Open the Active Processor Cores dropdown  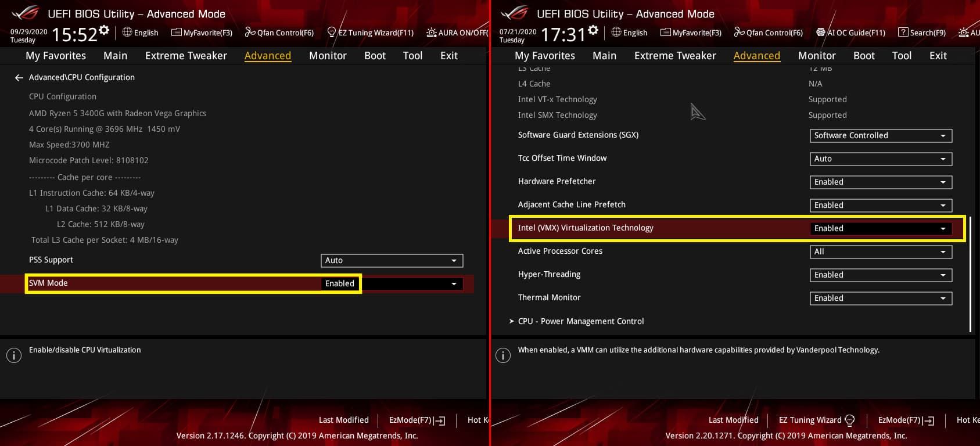(x=881, y=251)
